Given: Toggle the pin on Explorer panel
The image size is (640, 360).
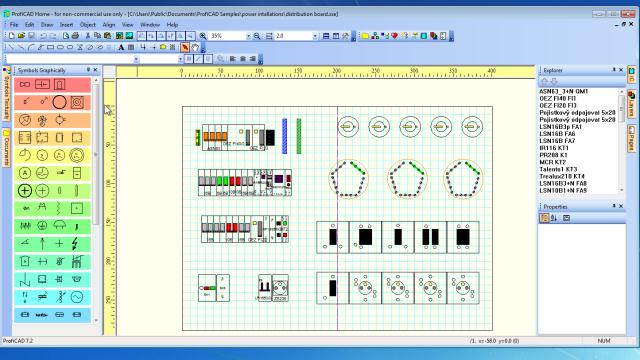Looking at the screenshot, I should 614,70.
